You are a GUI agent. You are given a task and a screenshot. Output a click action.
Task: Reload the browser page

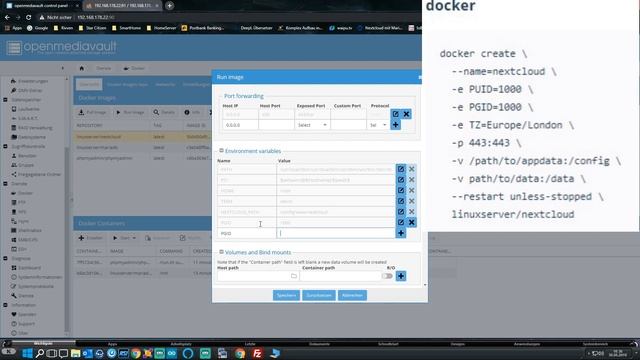tap(28, 18)
